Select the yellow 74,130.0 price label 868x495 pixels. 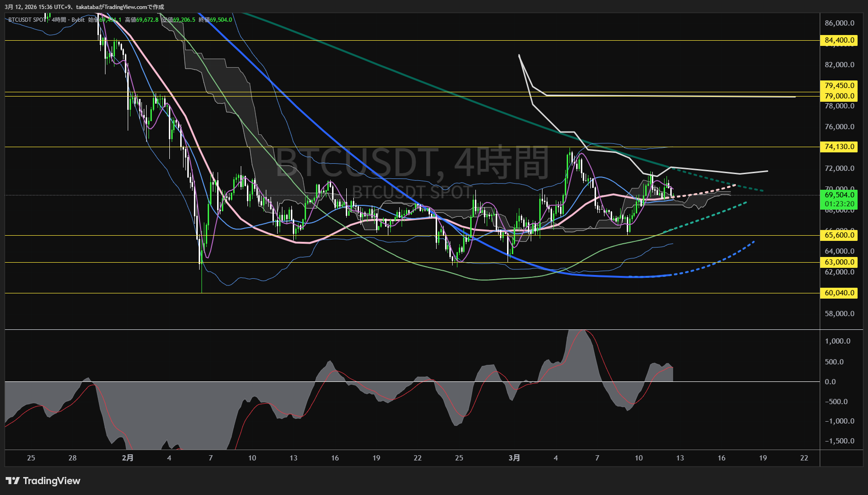pyautogui.click(x=839, y=147)
